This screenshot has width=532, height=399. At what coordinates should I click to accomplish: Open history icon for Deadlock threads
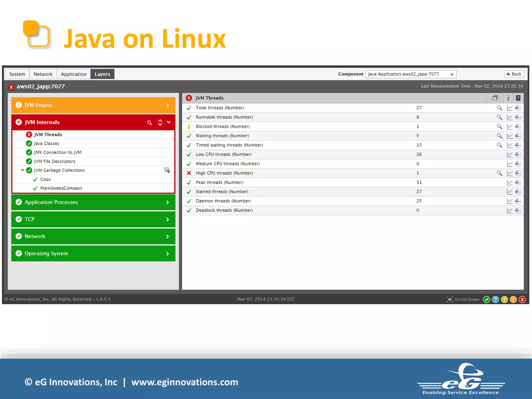click(x=518, y=210)
